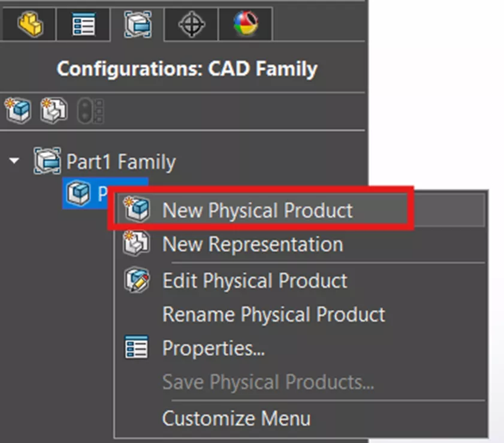
Task: Select the yellow part model tab icon
Action: click(x=29, y=24)
